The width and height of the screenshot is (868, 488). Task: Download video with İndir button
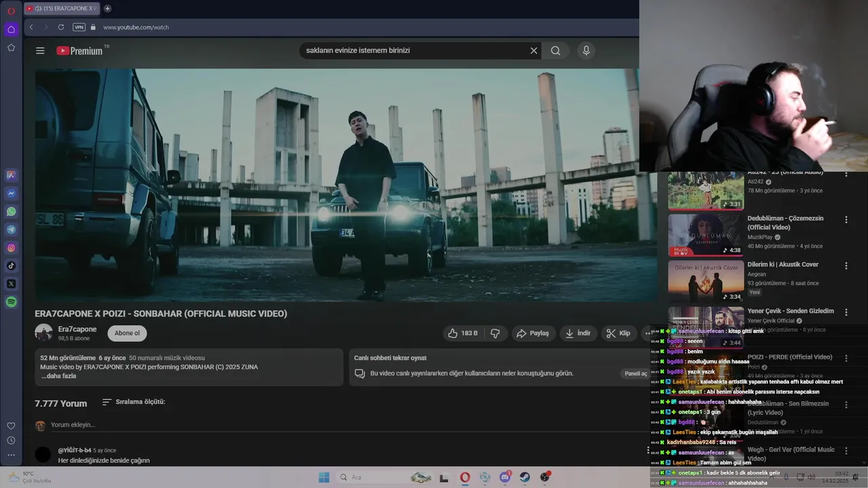[x=578, y=333]
